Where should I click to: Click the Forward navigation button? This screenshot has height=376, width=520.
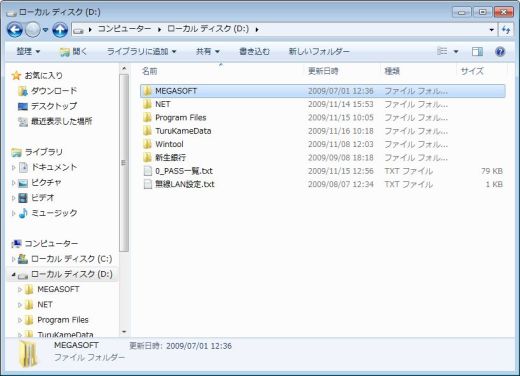(33, 30)
